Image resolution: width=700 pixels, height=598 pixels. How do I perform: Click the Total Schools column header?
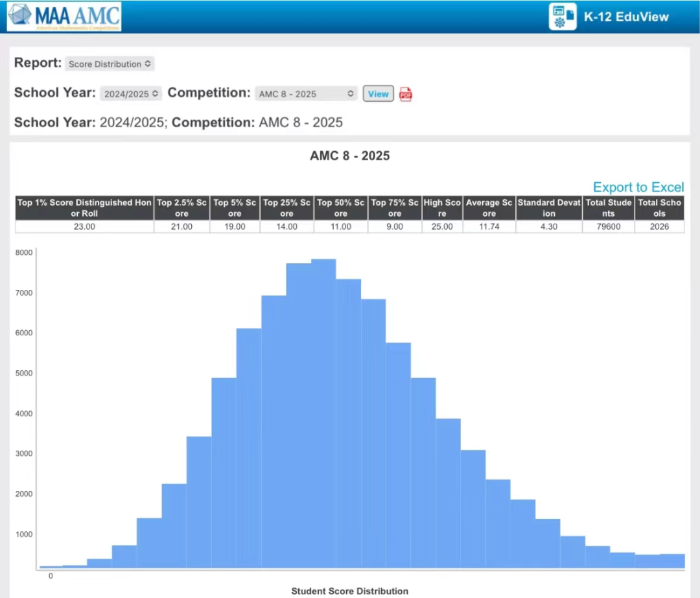click(659, 208)
